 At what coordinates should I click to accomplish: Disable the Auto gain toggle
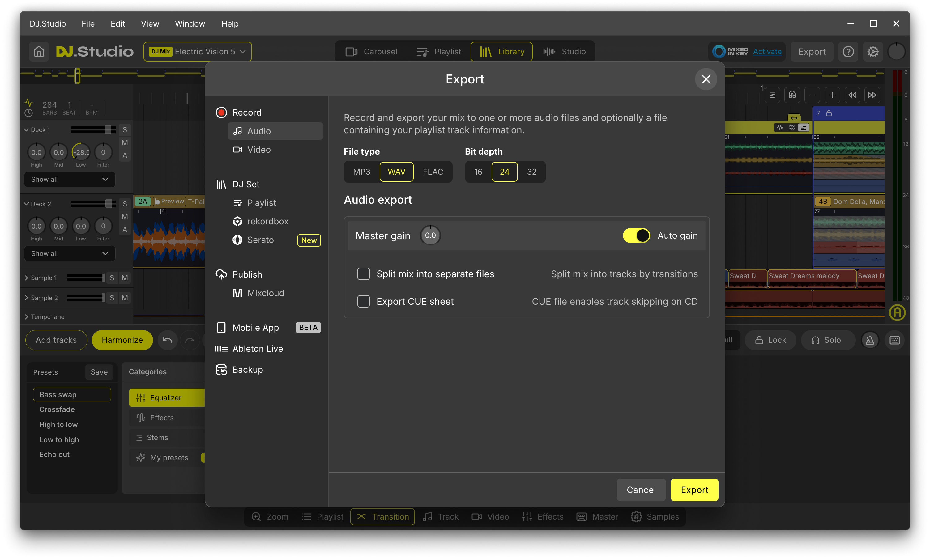[x=636, y=235]
